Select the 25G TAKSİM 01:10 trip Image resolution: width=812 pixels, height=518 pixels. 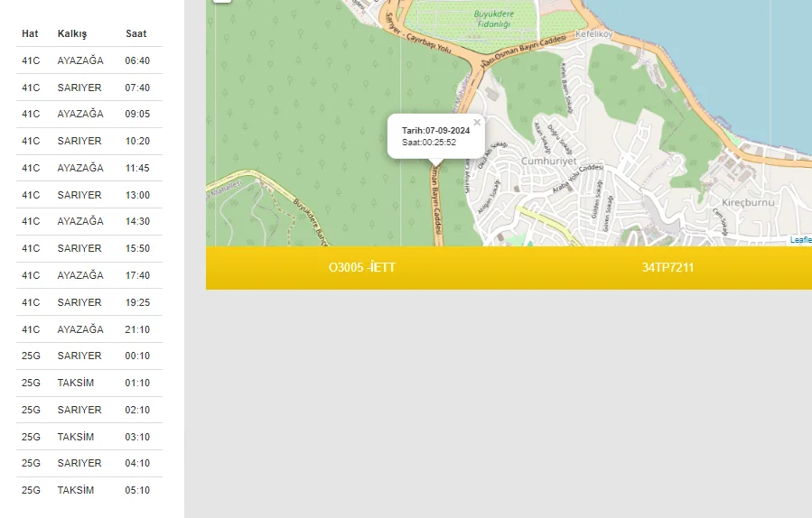pyautogui.click(x=89, y=383)
